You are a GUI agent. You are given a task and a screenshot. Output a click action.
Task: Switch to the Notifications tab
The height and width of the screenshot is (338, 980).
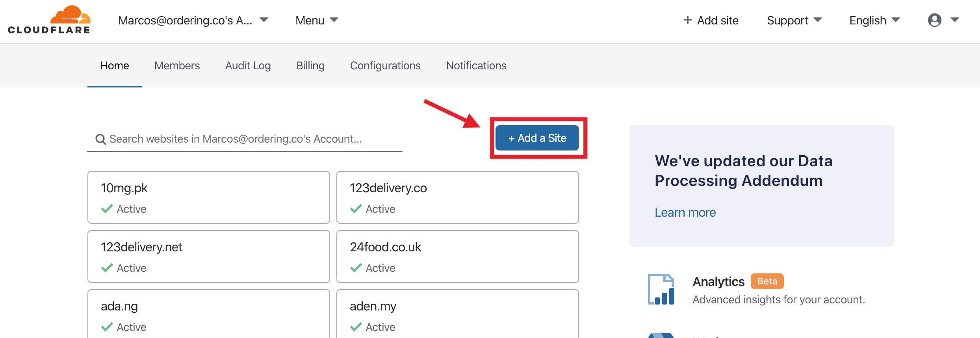coord(476,65)
